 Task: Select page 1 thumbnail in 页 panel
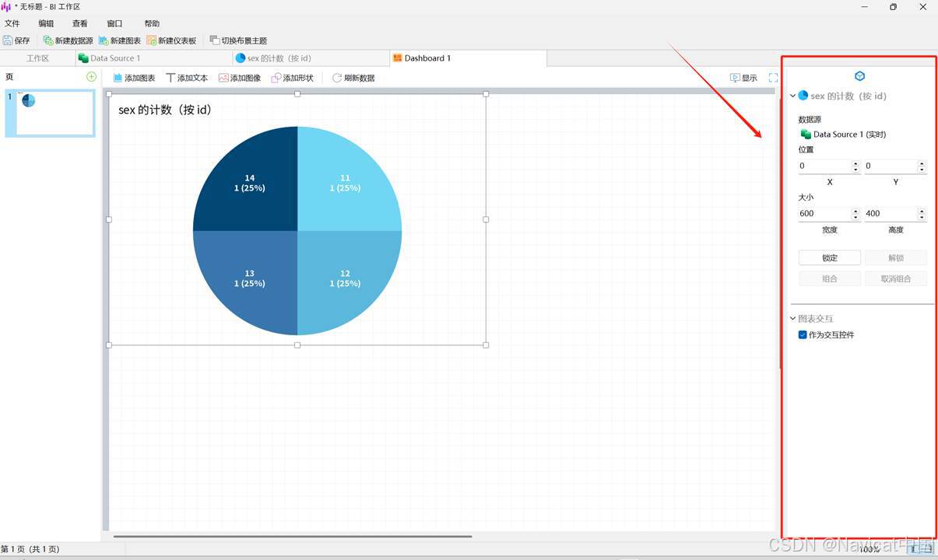[50, 114]
